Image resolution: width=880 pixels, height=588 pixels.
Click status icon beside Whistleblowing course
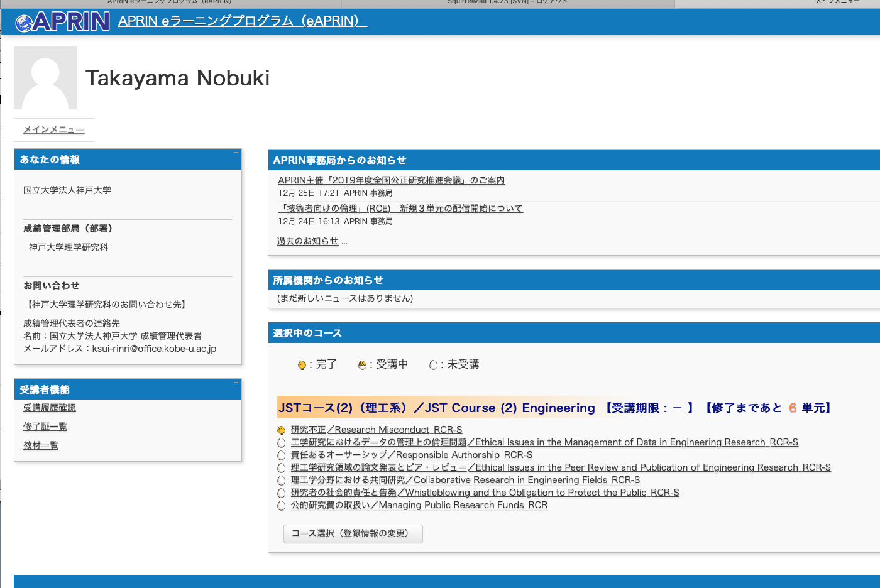click(x=281, y=493)
